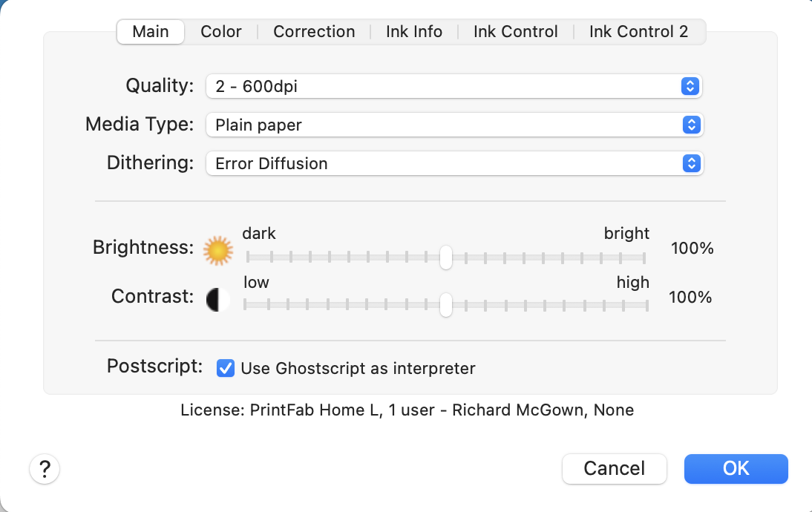Screen dimensions: 812x512
Task: Open the Dithering Error Diffusion dropdown
Action: coord(454,163)
